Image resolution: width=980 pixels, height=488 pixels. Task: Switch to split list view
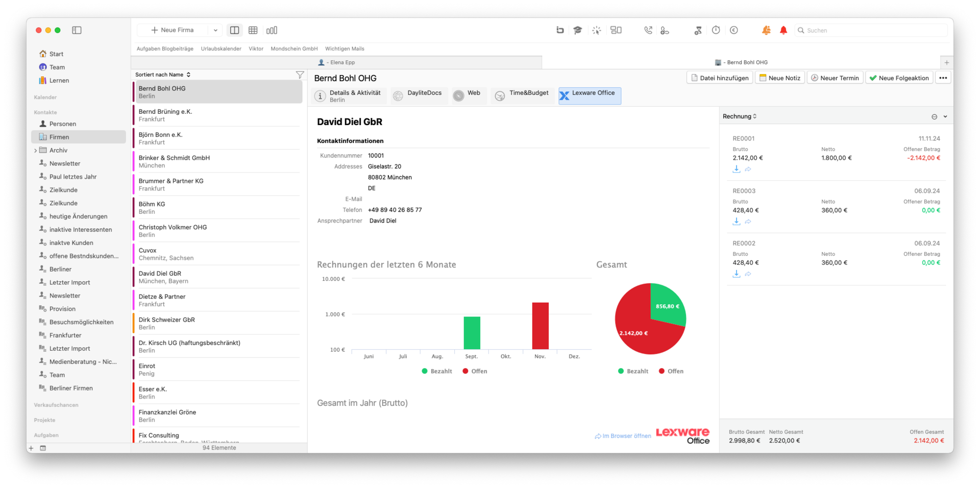tap(234, 30)
